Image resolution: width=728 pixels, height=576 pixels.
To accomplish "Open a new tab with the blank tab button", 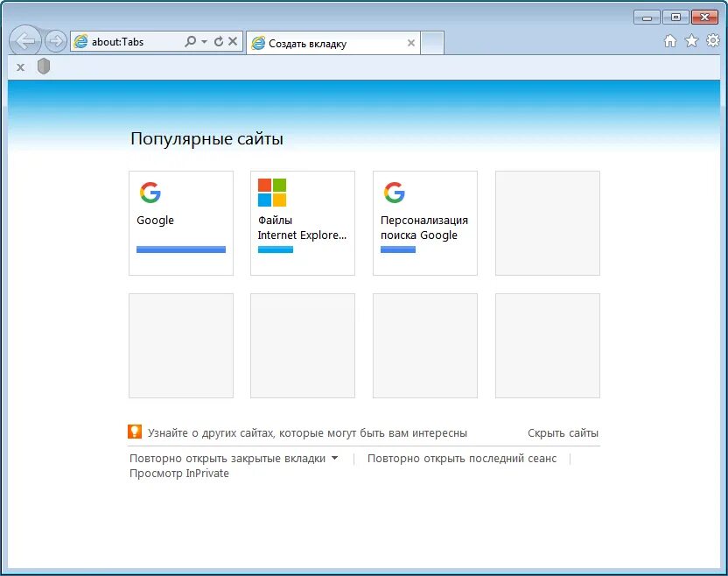I will (432, 43).
